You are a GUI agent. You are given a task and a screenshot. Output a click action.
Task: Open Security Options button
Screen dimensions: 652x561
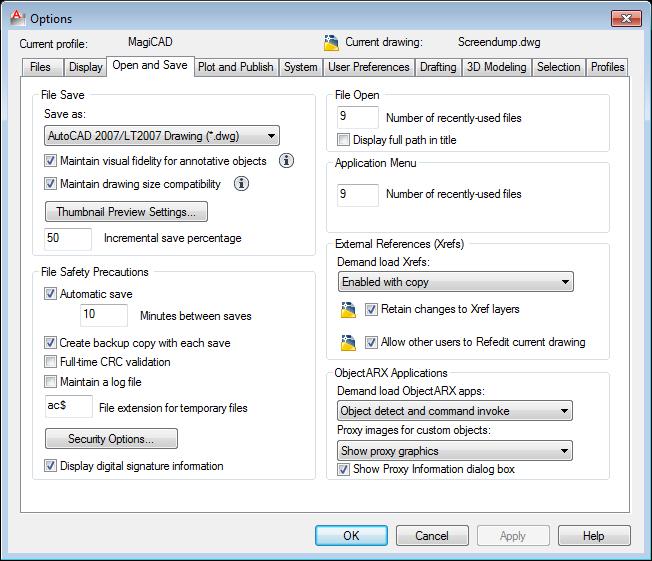tap(111, 439)
